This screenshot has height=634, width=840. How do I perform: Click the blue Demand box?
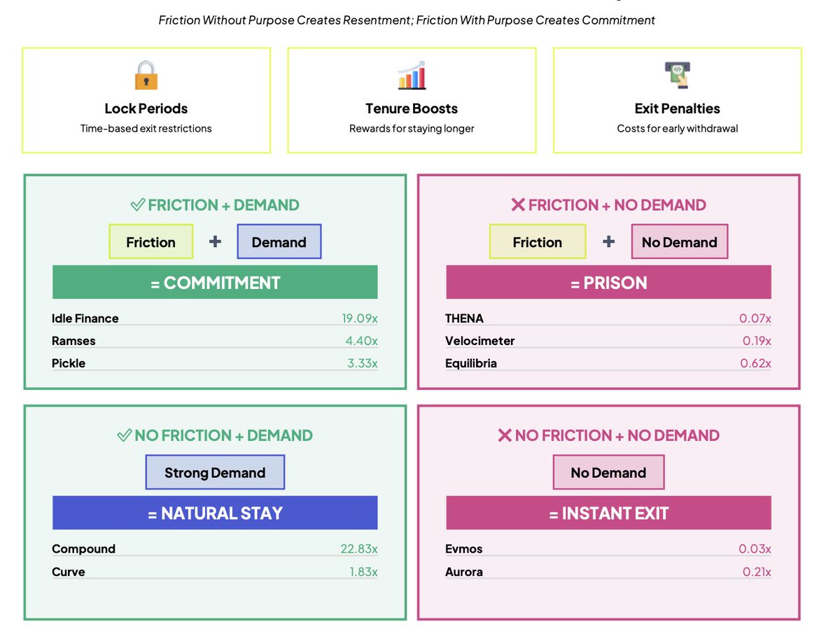pyautogui.click(x=279, y=242)
